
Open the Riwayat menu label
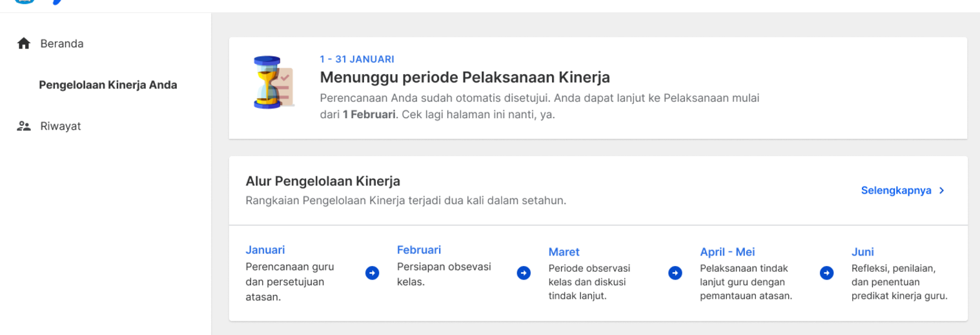[61, 127]
